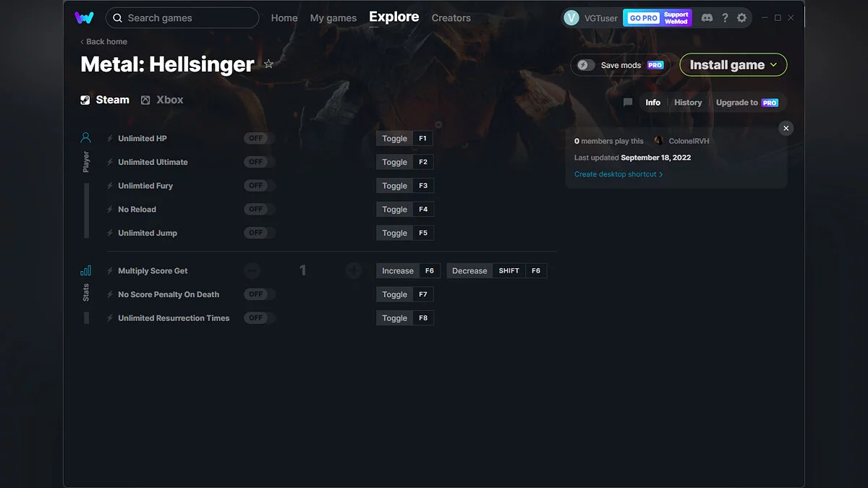Minimize the WeMod window

click(x=765, y=17)
